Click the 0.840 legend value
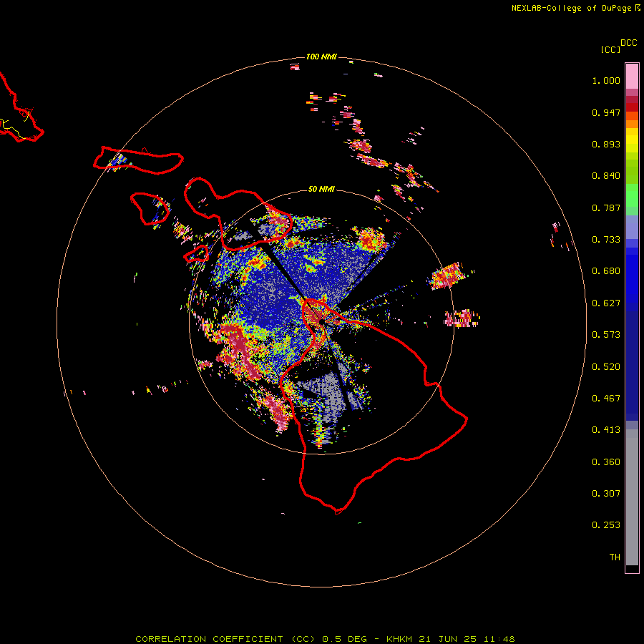644x644 pixels. [x=606, y=176]
